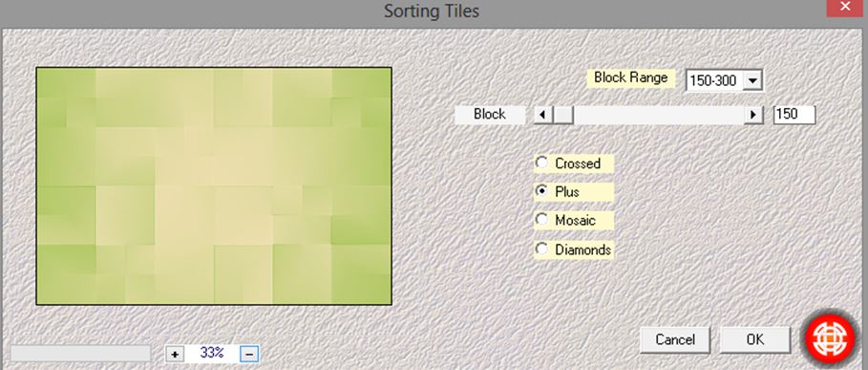868x370 pixels.
Task: Select the Crossed radio option
Action: coord(541,163)
